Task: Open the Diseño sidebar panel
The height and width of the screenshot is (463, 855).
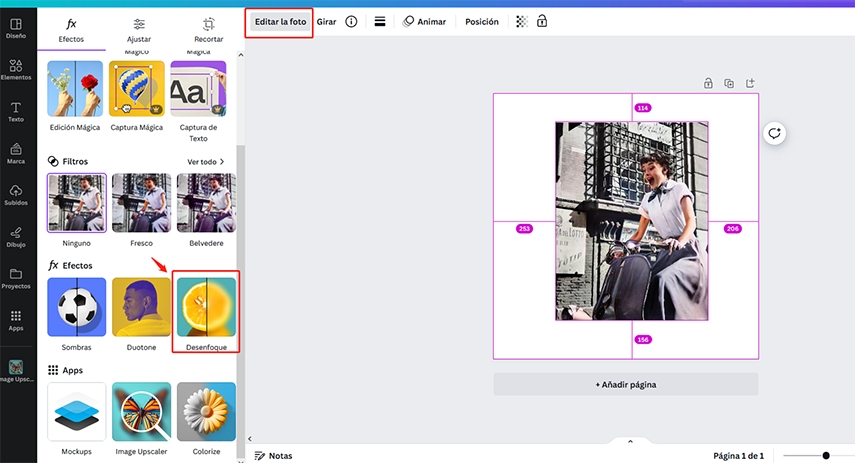Action: click(x=16, y=28)
